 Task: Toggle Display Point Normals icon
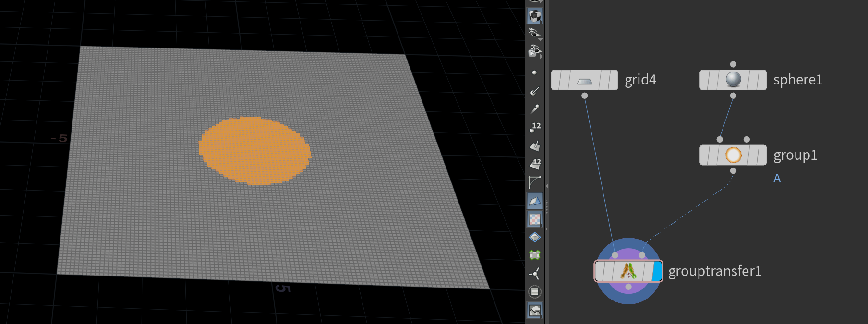click(534, 91)
